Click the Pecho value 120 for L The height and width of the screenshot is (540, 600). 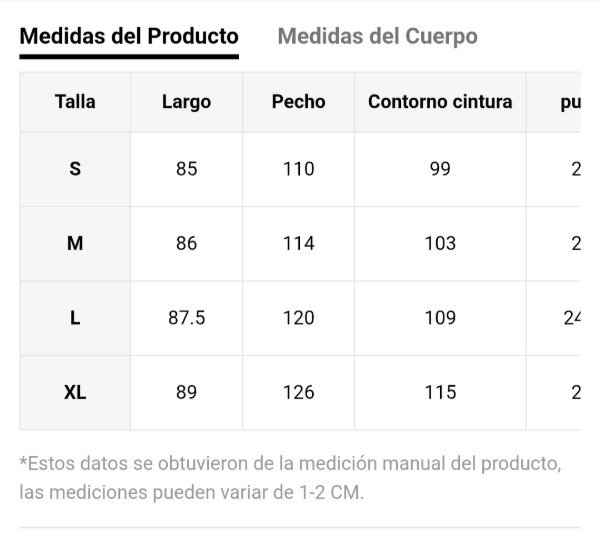298,318
